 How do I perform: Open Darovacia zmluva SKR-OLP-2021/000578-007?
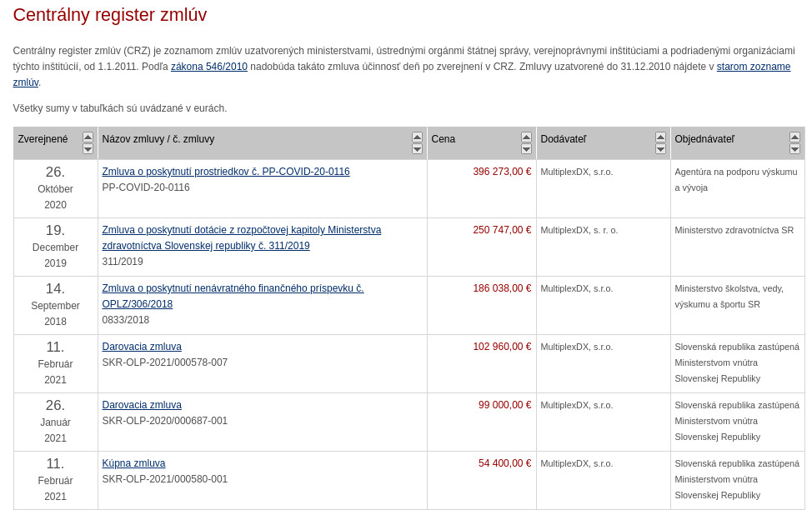[142, 347]
